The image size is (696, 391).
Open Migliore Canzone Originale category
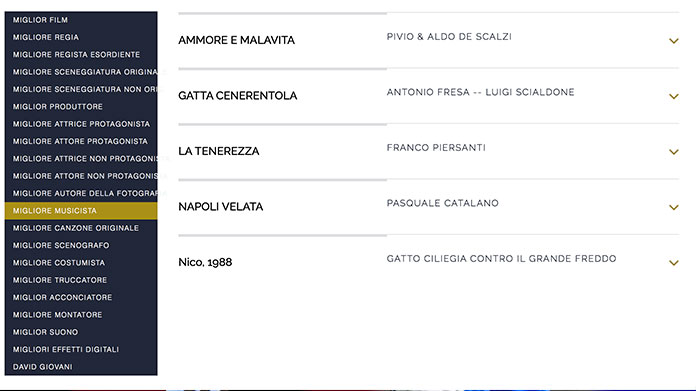81,228
